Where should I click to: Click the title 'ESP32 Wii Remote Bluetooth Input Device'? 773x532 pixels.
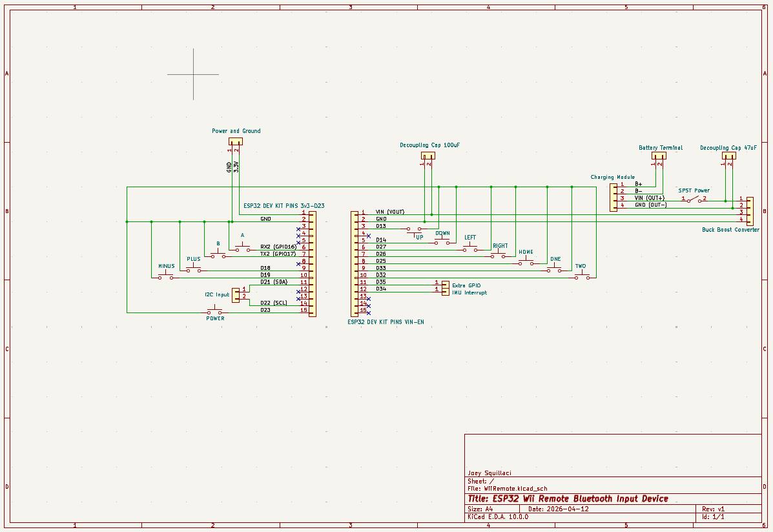[x=581, y=498]
